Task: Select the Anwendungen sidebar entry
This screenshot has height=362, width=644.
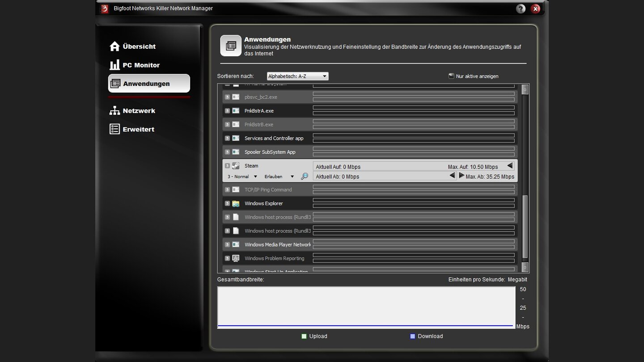Action: tap(149, 84)
